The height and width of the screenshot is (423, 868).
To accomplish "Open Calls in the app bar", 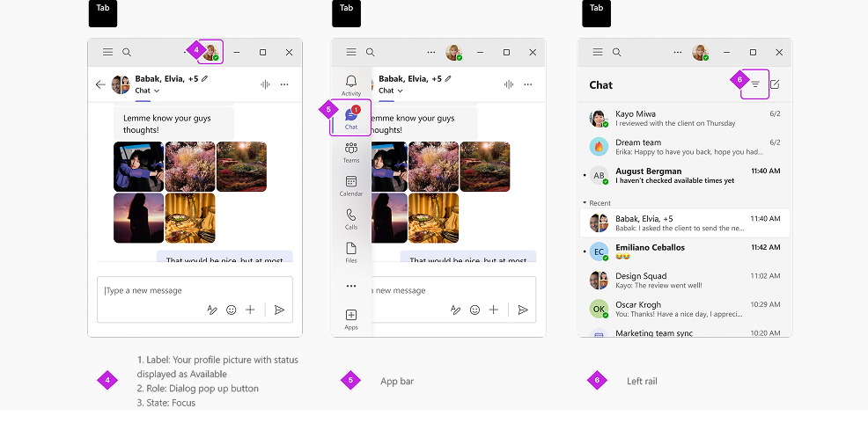I will [351, 219].
